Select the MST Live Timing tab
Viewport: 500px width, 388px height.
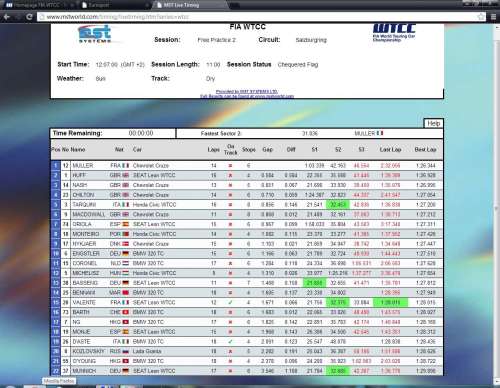click(x=193, y=5)
